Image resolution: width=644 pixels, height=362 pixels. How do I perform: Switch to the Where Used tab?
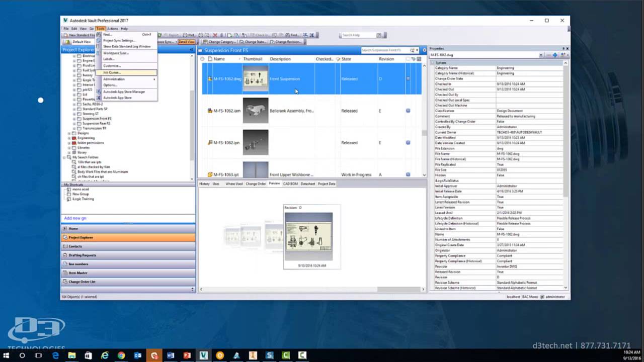pos(234,184)
